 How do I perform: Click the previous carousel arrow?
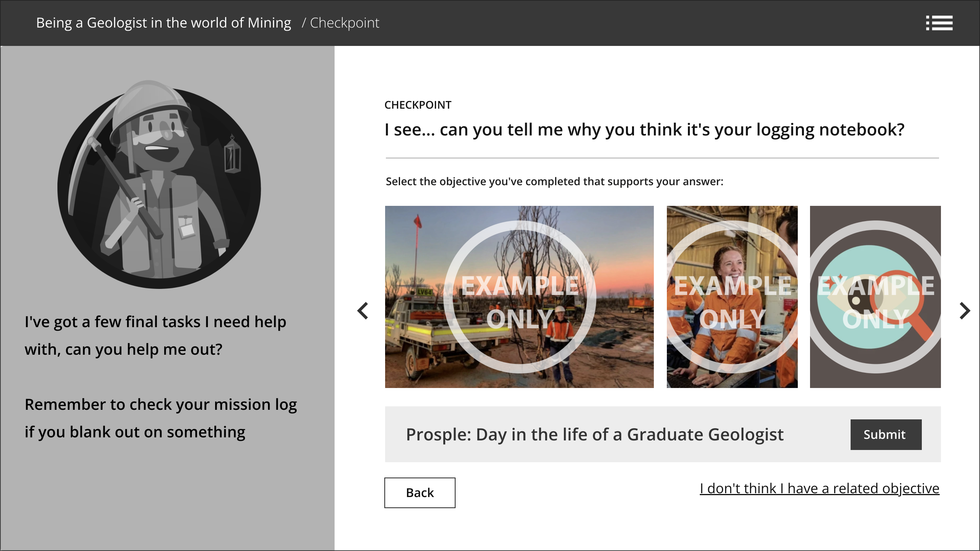point(363,311)
